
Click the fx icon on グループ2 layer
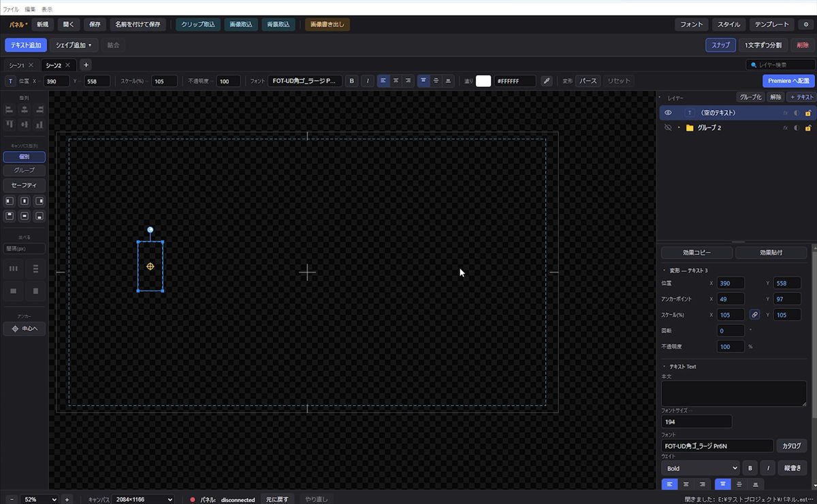(x=785, y=128)
